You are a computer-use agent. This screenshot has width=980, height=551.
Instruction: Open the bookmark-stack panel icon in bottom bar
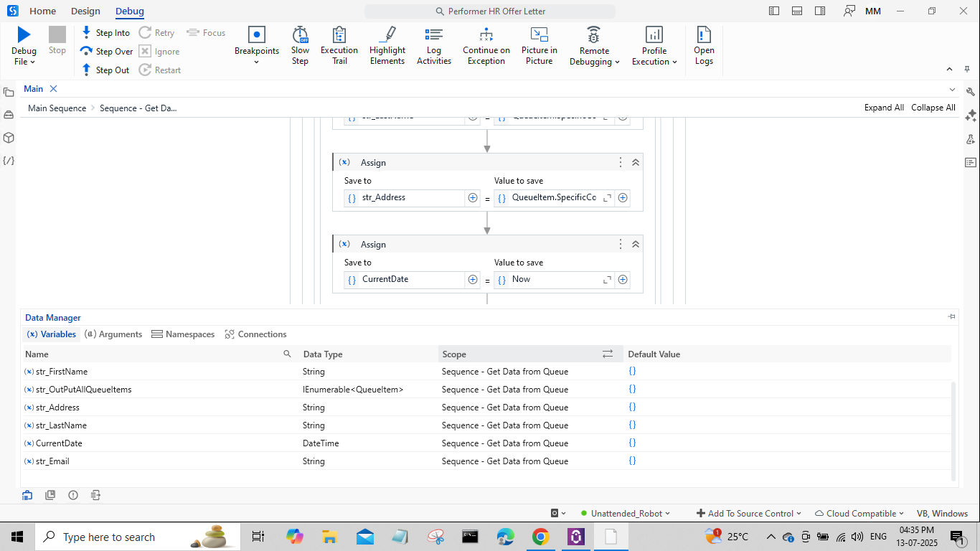point(50,495)
